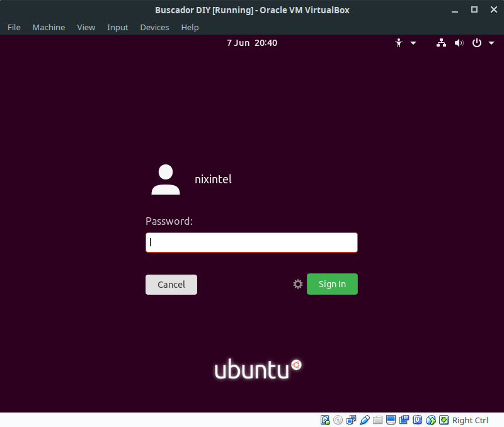Open the Machine menu

(x=49, y=28)
